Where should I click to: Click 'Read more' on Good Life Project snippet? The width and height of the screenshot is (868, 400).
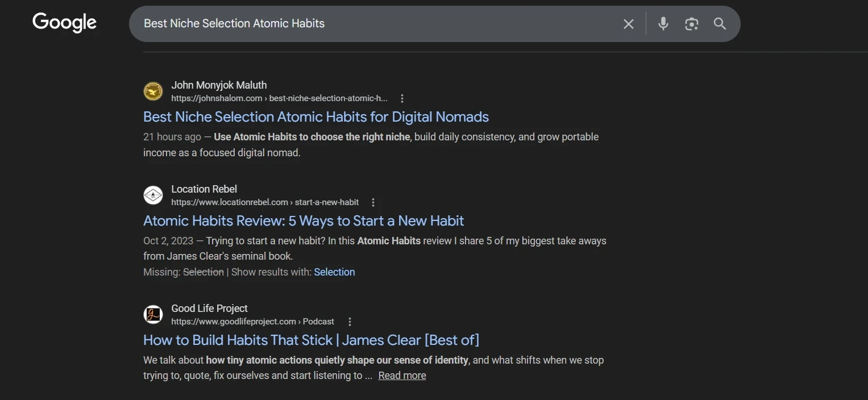tap(402, 376)
